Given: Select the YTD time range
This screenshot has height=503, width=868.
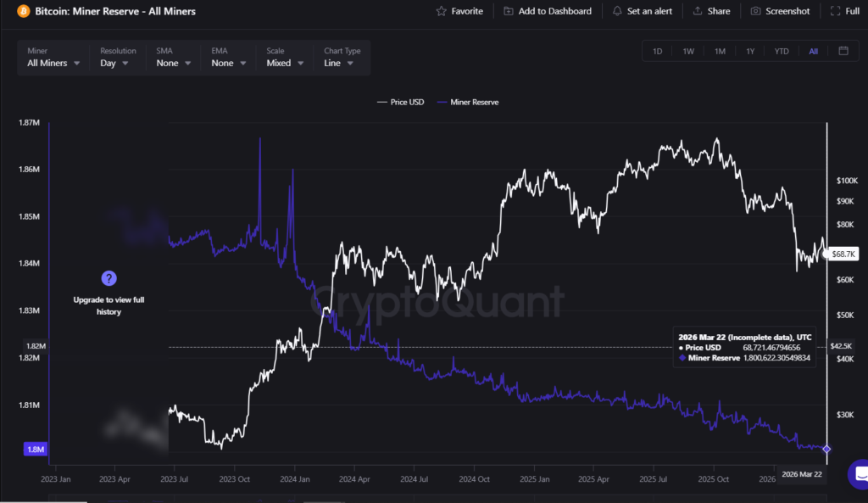Looking at the screenshot, I should pos(781,52).
